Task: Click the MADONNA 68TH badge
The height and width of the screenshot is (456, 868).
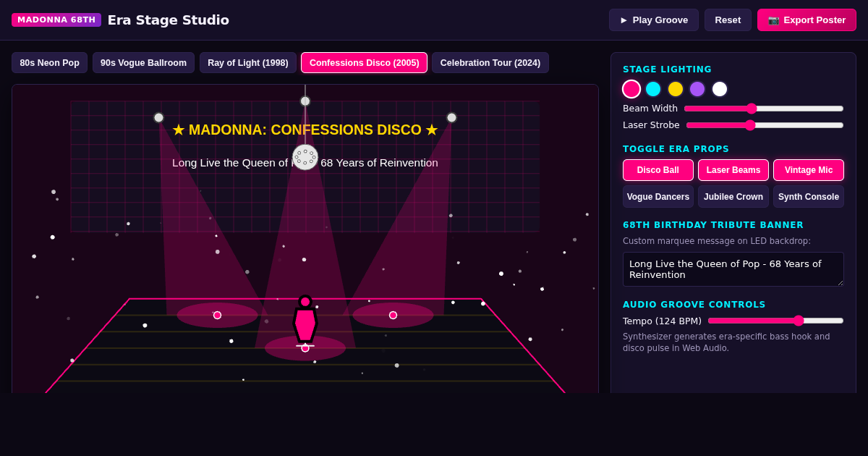Action: click(56, 20)
